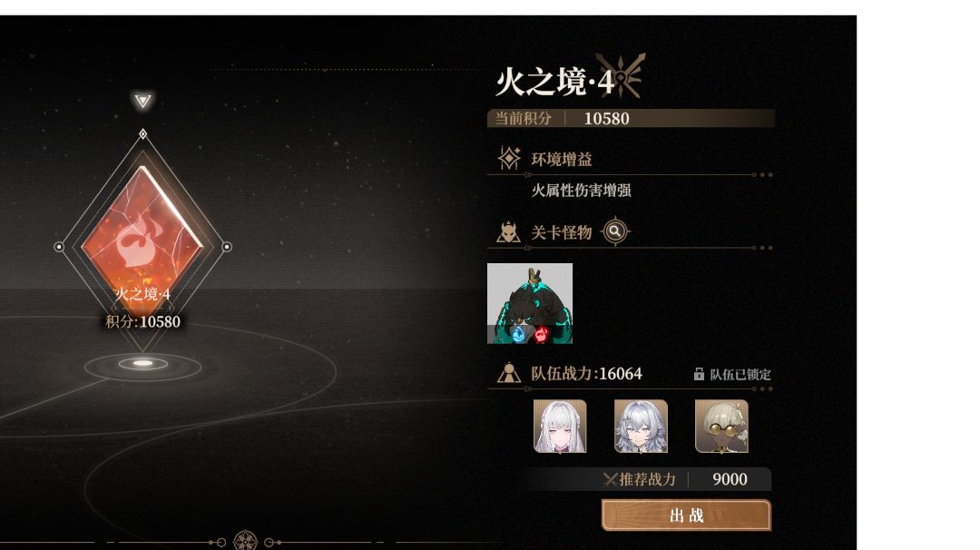980x550 pixels.
Task: Select the goggles-wearing character portrait
Action: [721, 427]
